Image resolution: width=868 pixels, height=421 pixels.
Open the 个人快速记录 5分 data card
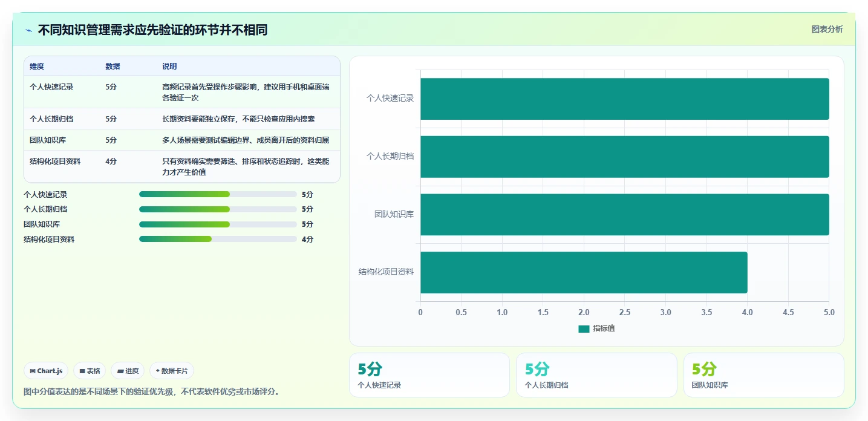pyautogui.click(x=429, y=375)
